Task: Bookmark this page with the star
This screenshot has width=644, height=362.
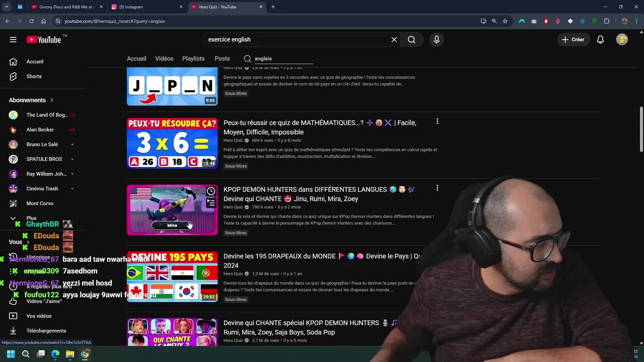Action: coord(505,21)
